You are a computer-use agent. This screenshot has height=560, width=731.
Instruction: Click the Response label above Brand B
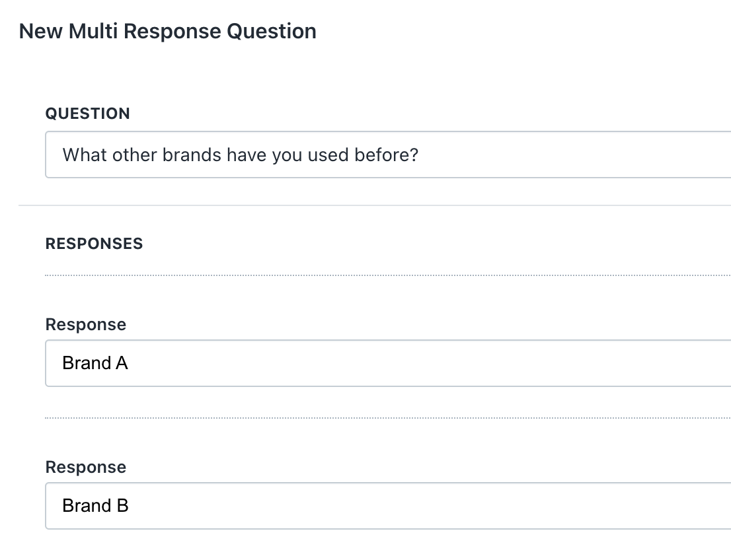point(85,467)
